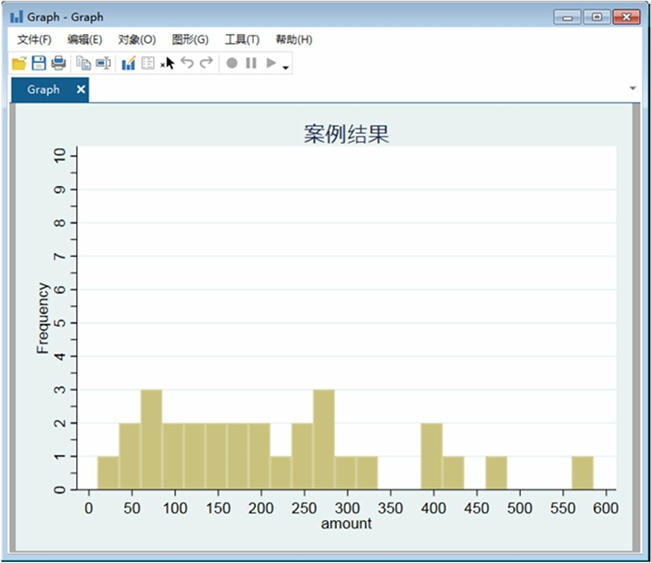Viewport: 651px width, 563px height.
Task: Redo the edit with the redo arrow
Action: (206, 63)
